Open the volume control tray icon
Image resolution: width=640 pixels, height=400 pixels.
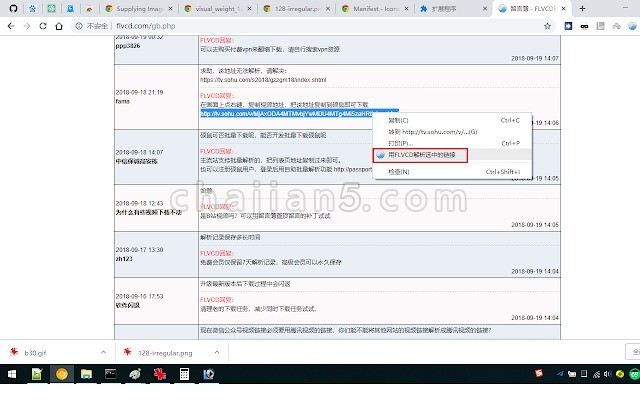pyautogui.click(x=607, y=374)
